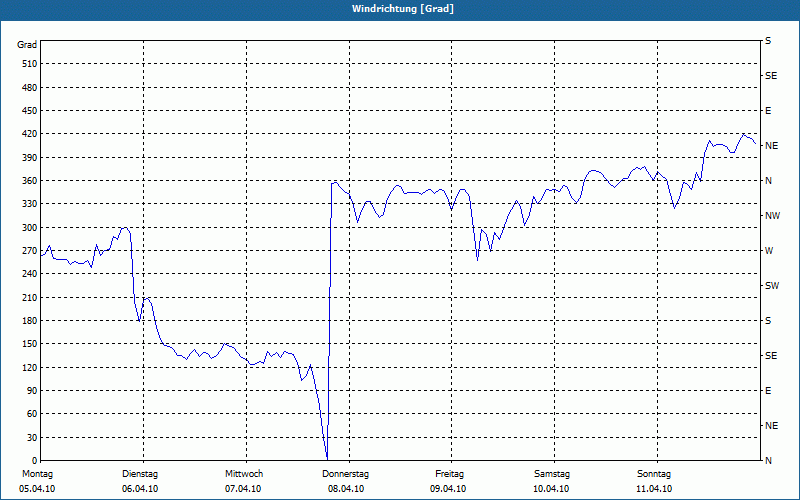Choose the 60 degree axis label
This screenshot has height=500, width=800.
tap(32, 414)
